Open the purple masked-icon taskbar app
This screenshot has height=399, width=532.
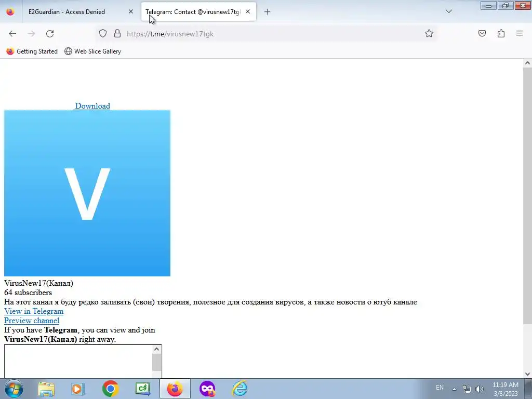click(x=207, y=389)
